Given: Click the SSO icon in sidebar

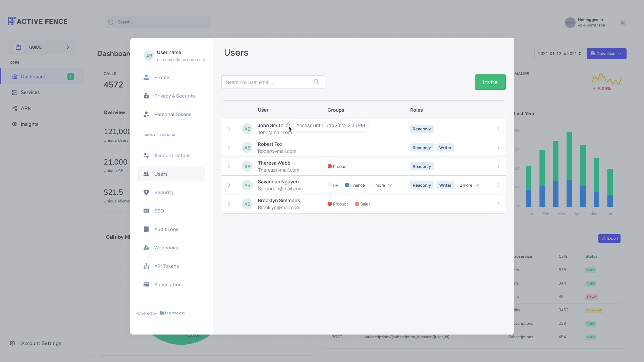Looking at the screenshot, I should coord(146,211).
